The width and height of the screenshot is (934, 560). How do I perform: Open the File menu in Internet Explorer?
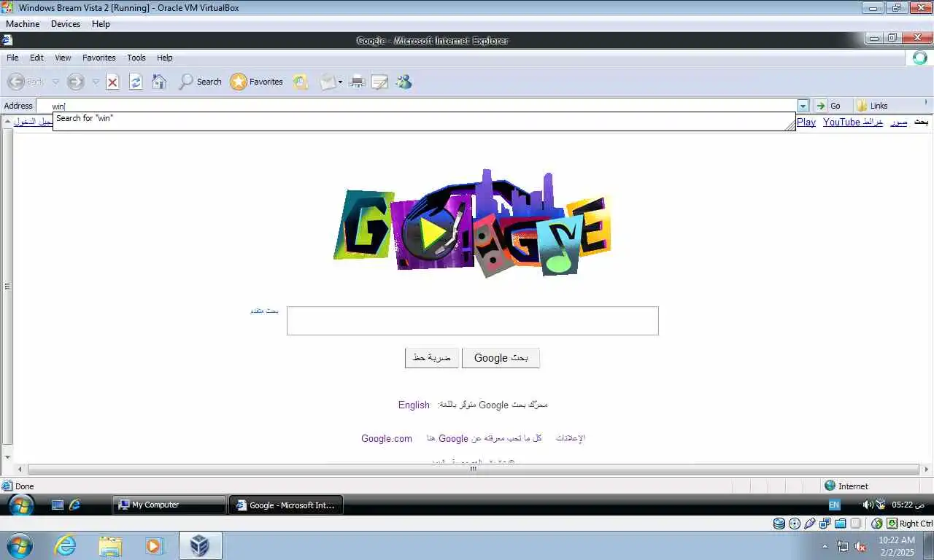pos(12,58)
